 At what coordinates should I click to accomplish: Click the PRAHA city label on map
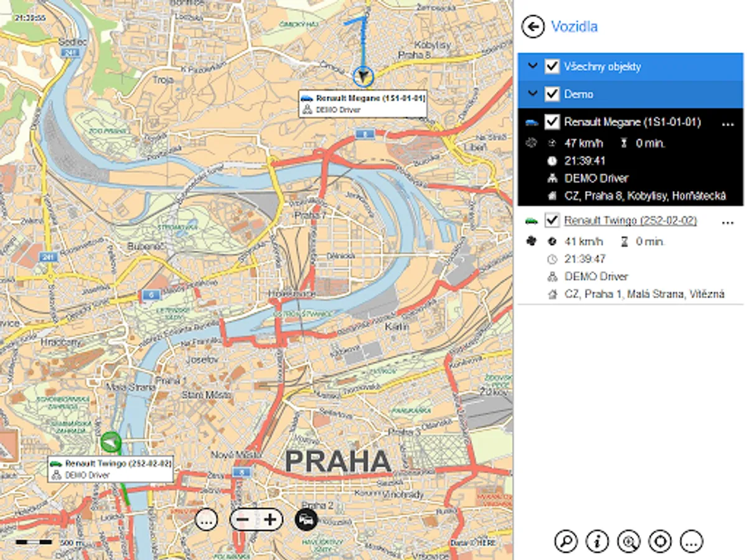click(x=338, y=462)
